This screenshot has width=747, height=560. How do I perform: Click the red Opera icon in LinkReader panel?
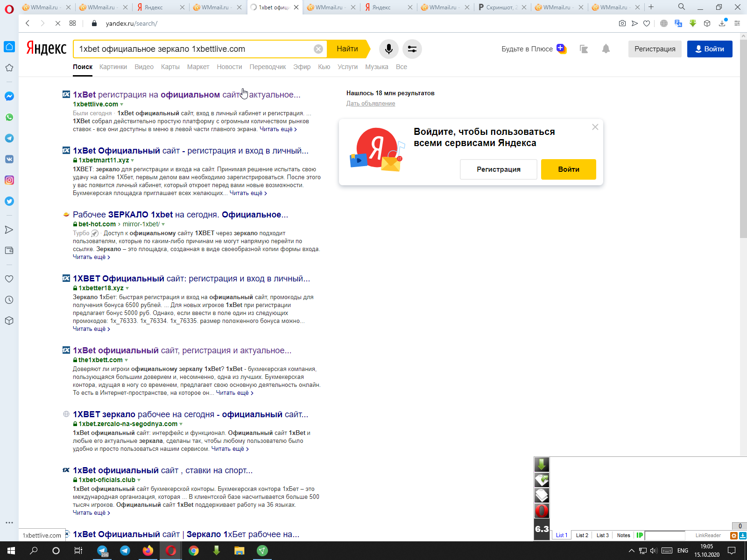tap(542, 511)
